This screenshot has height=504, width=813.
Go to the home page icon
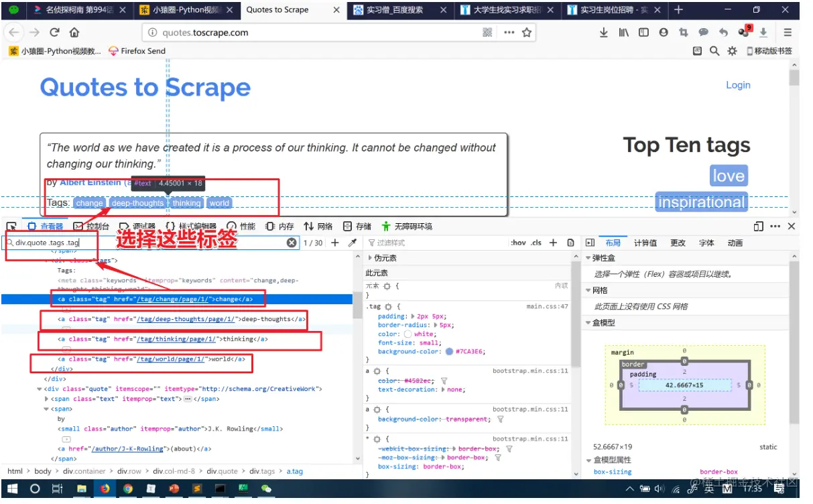coord(74,32)
